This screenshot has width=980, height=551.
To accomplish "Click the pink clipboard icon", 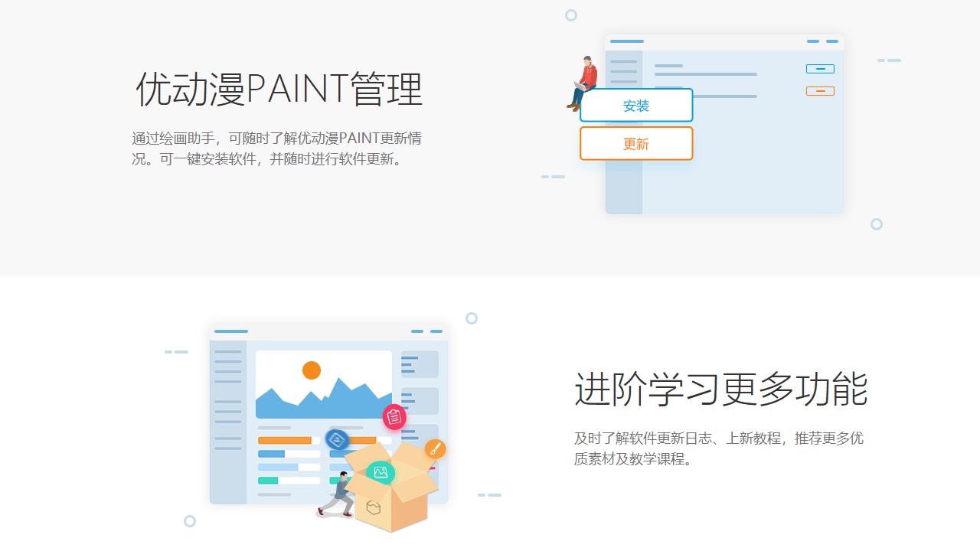I will [394, 417].
